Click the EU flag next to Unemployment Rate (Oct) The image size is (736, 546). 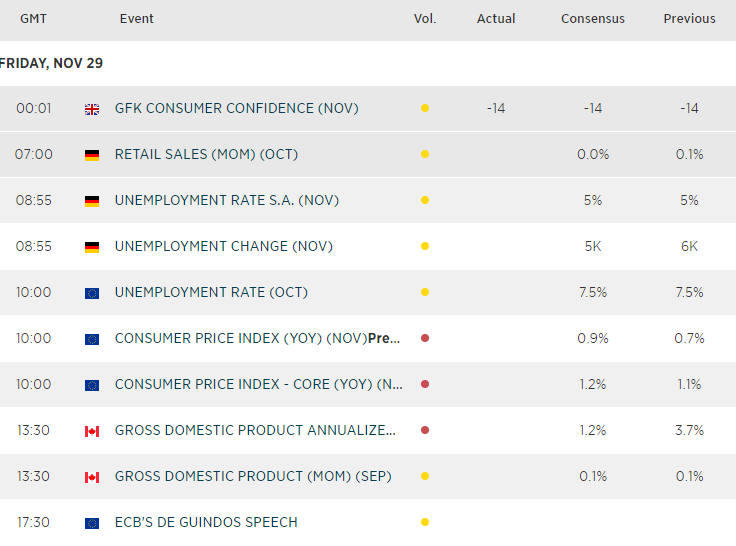click(x=92, y=293)
